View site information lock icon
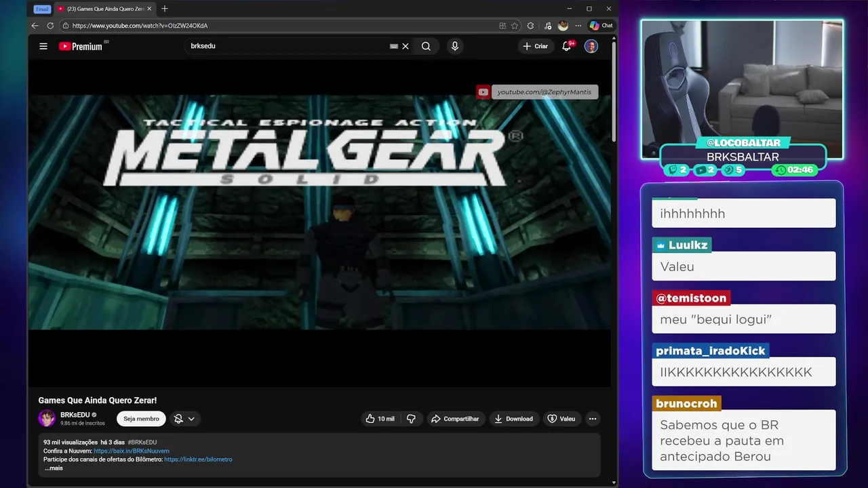 65,26
